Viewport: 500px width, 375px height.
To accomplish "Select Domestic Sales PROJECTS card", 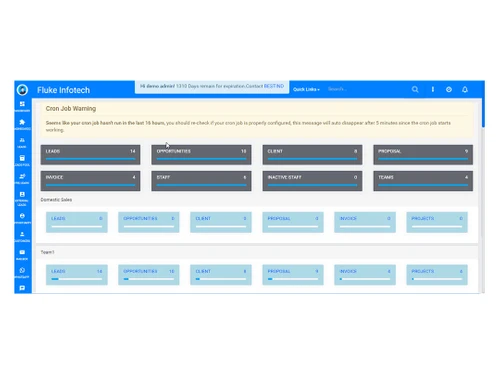I will pyautogui.click(x=437, y=222).
